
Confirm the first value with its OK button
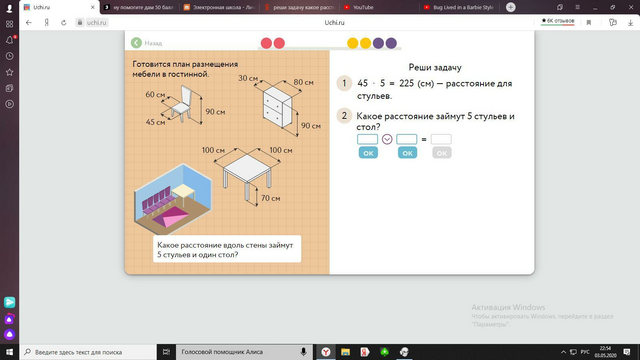[x=368, y=153]
